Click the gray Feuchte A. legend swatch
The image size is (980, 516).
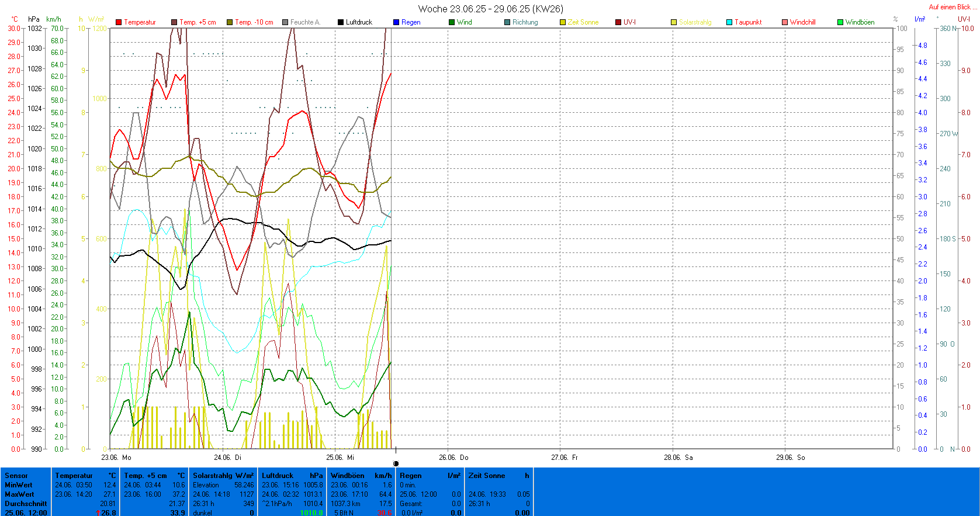point(285,22)
